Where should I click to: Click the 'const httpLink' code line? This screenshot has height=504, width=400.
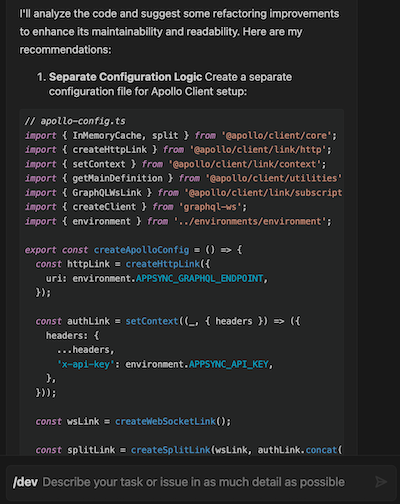click(123, 264)
